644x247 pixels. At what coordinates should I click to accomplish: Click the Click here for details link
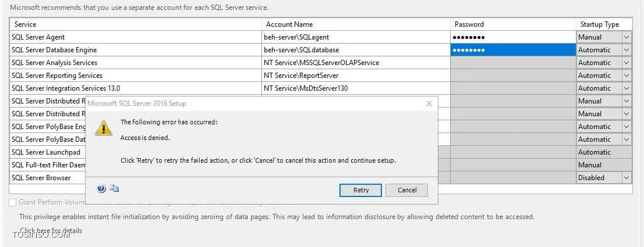coord(51,231)
